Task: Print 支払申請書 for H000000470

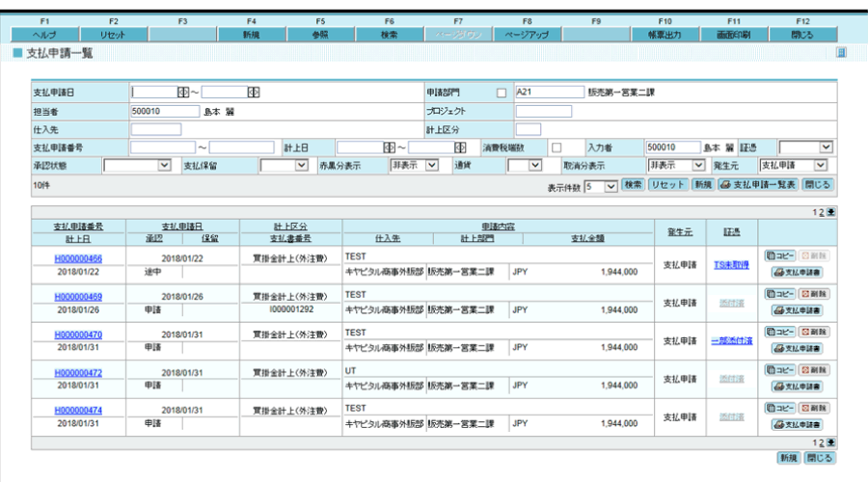Action: (798, 349)
